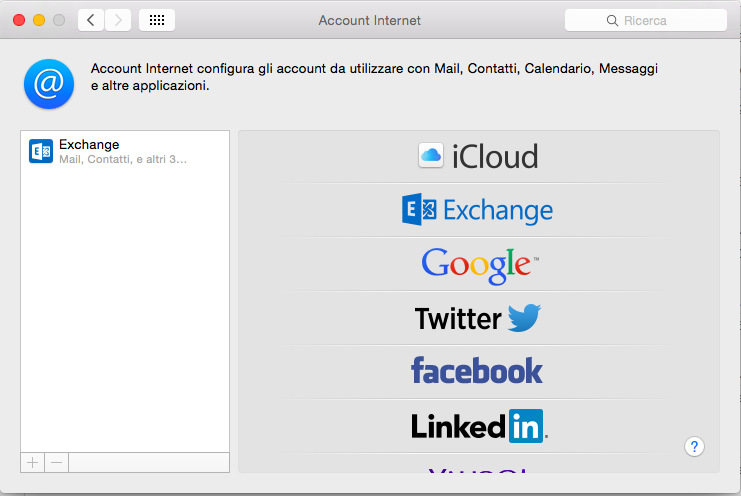Go back with the left chevron button

(x=91, y=20)
